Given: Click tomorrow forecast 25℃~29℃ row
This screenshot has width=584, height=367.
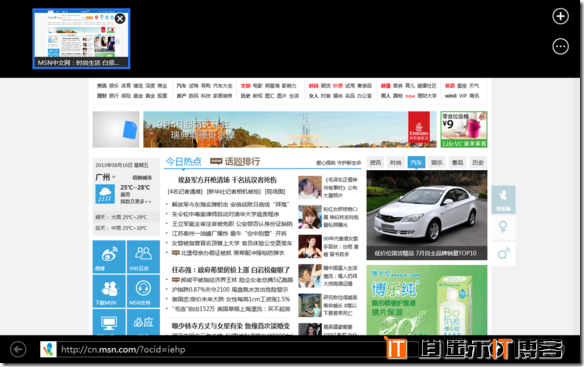Looking at the screenshot, I should 126,217.
